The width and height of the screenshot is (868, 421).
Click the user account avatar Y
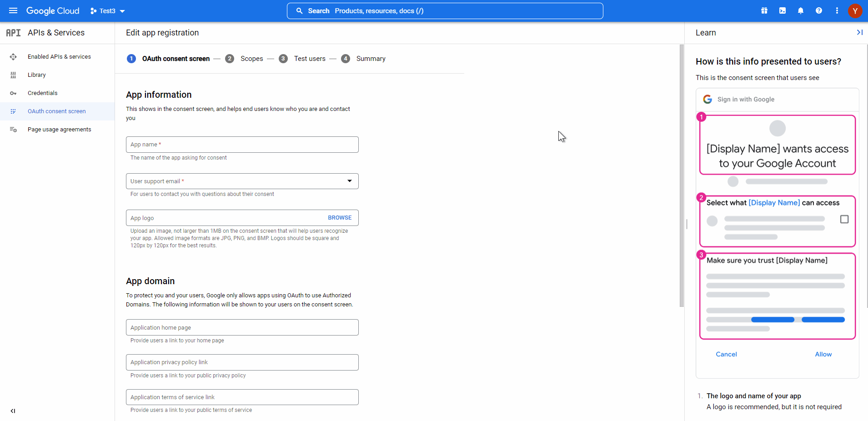pyautogui.click(x=855, y=10)
